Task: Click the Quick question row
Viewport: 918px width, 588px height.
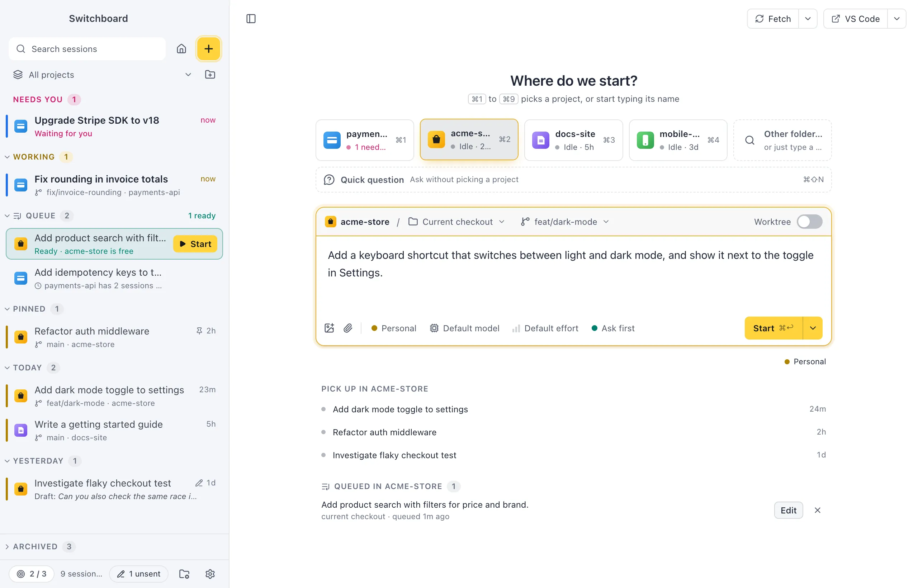Action: (573, 180)
